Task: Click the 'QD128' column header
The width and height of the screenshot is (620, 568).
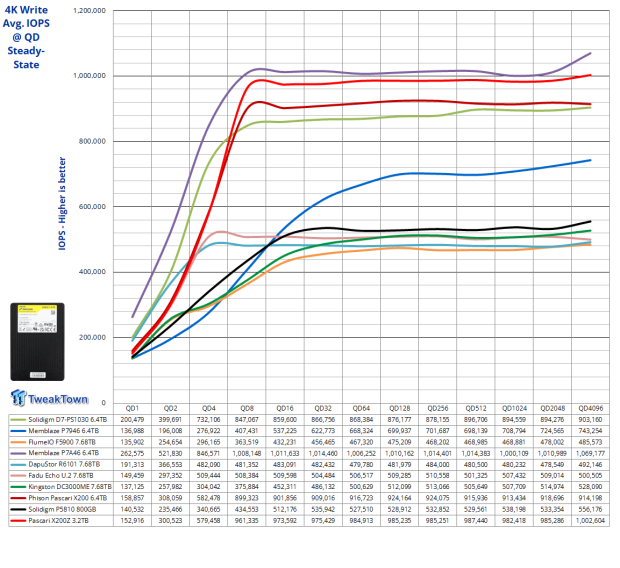Action: point(399,408)
